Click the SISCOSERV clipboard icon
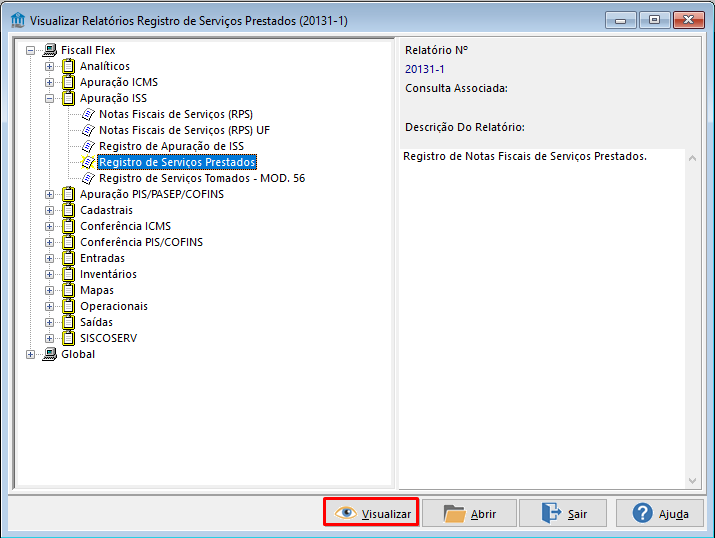715x538 pixels. tap(68, 338)
